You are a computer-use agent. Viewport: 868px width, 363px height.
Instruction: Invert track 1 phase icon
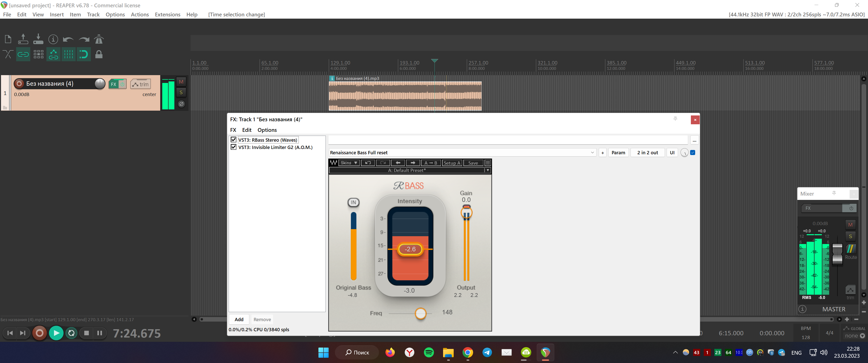(181, 104)
